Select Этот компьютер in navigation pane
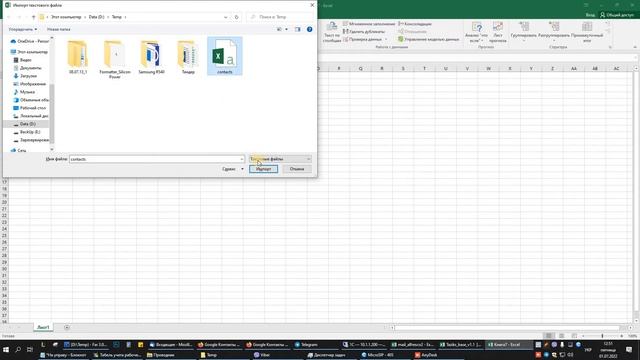Viewport: 640px width, 360px height. tap(29, 52)
